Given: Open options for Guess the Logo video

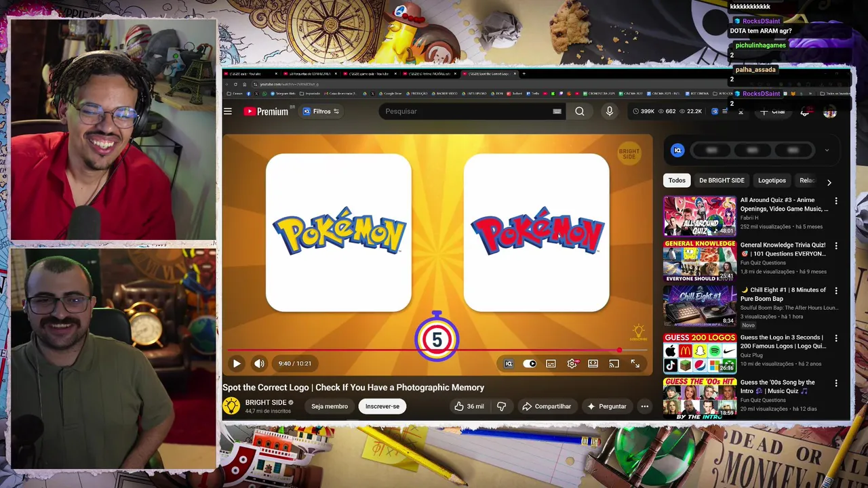Looking at the screenshot, I should tap(836, 338).
